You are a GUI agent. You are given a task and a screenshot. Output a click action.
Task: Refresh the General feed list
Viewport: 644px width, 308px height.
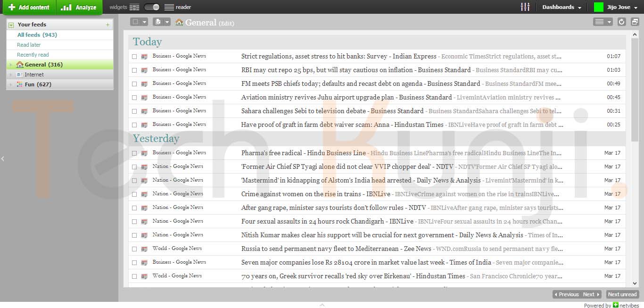(621, 22)
